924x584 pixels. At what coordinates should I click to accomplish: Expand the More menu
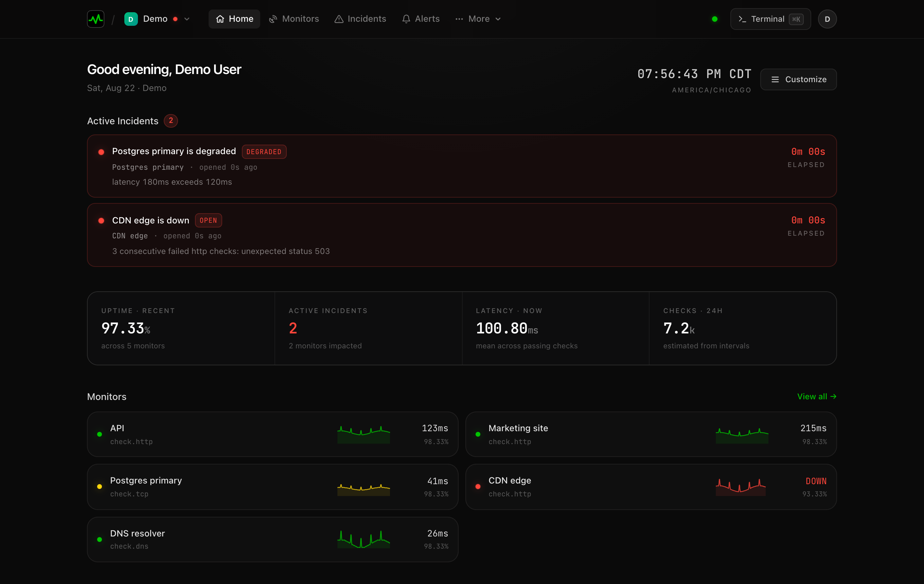[478, 19]
